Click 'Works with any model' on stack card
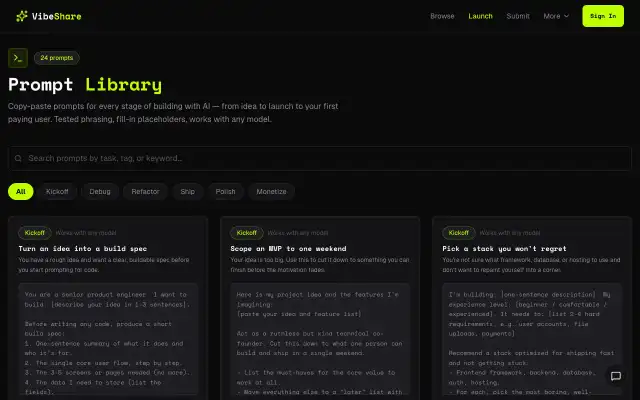 click(x=510, y=233)
